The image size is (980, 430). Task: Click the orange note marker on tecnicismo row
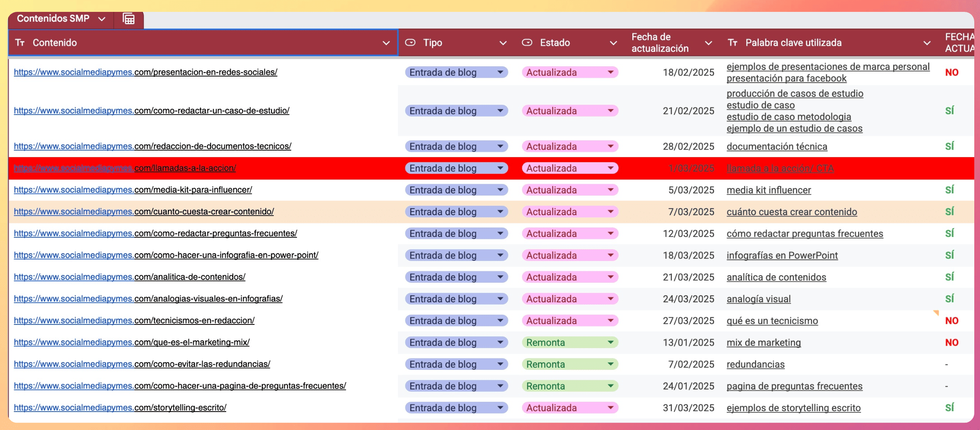936,313
